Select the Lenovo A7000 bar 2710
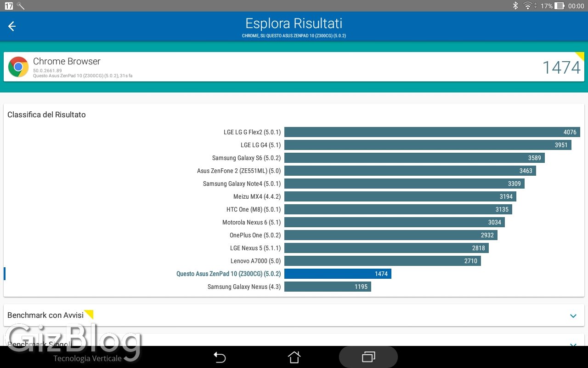Image resolution: width=588 pixels, height=368 pixels. tap(383, 261)
